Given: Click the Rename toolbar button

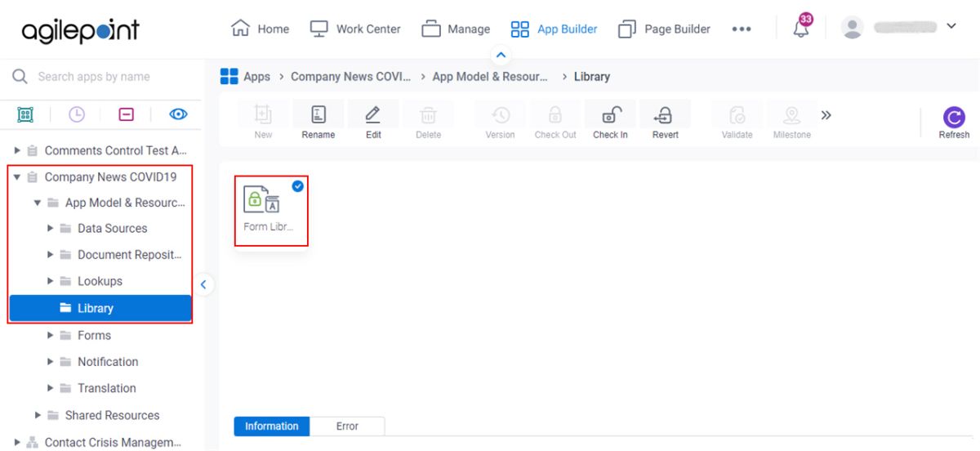Looking at the screenshot, I should pos(318,122).
